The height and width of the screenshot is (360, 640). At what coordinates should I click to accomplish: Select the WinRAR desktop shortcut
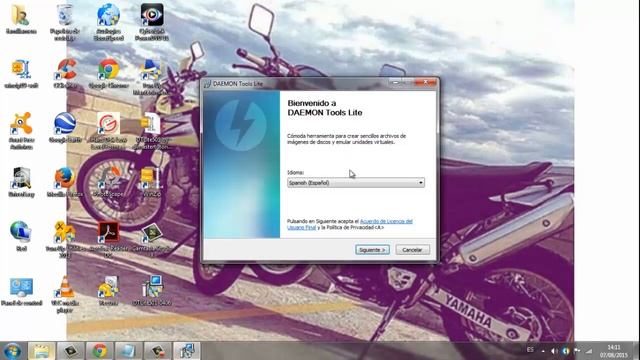[151, 182]
